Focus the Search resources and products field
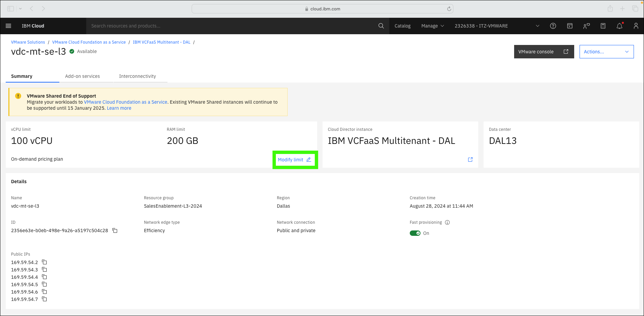 232,26
